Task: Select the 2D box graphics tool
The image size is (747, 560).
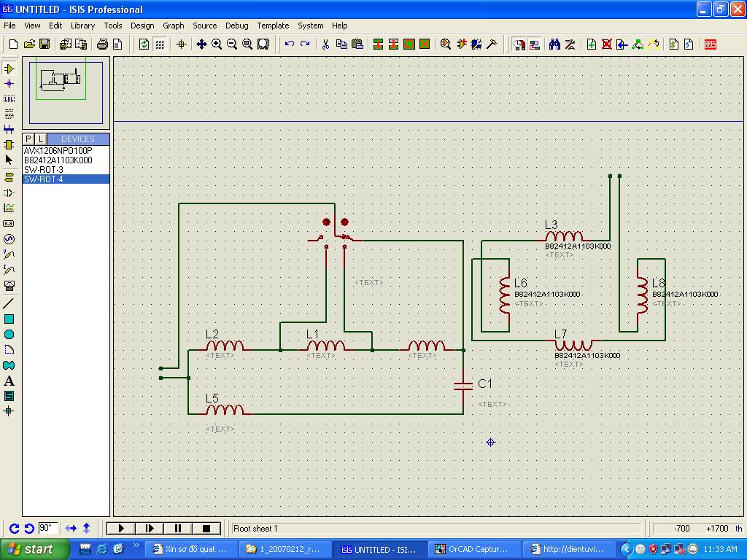Action: [9, 319]
